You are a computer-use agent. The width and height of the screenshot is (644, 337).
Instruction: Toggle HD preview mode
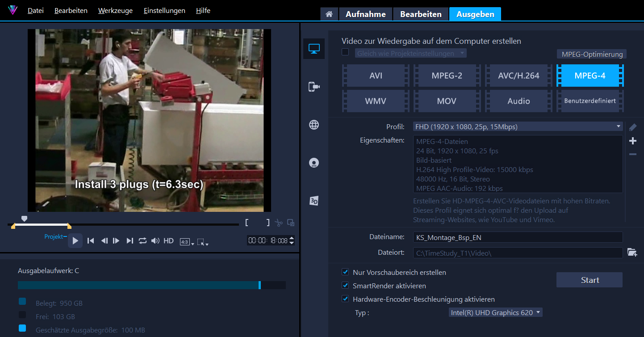(x=168, y=240)
